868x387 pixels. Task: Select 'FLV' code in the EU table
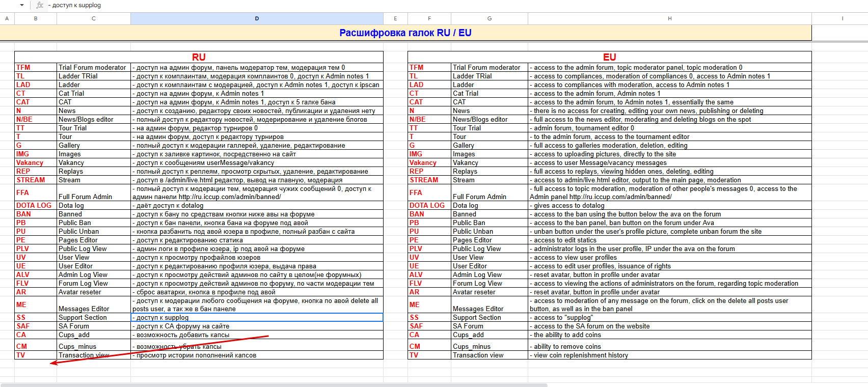click(x=416, y=283)
